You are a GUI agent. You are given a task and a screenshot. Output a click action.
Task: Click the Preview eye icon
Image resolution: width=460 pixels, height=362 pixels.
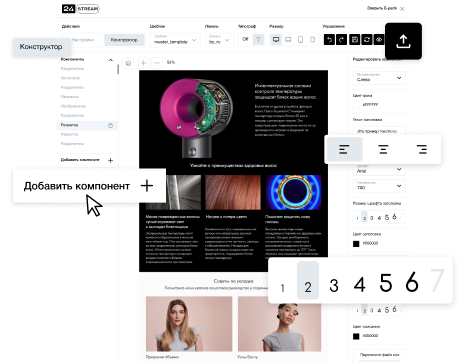(x=379, y=40)
